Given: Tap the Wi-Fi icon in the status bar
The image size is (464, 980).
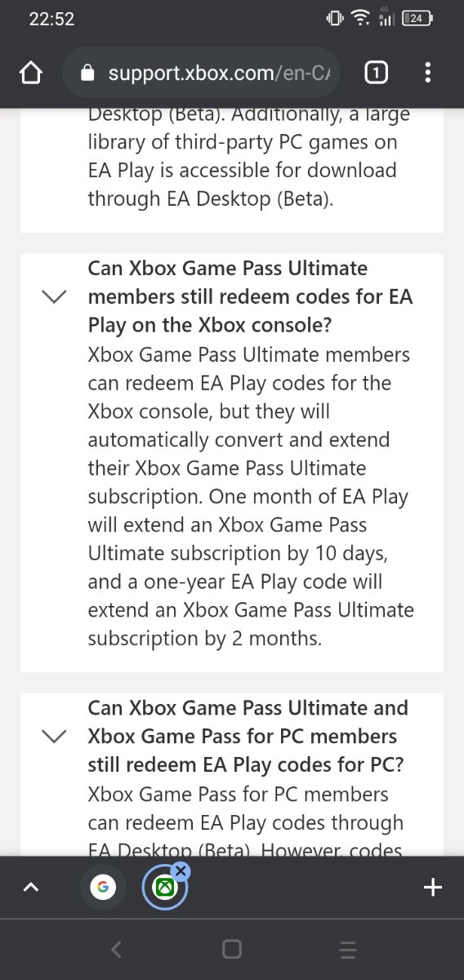Looking at the screenshot, I should 359,19.
